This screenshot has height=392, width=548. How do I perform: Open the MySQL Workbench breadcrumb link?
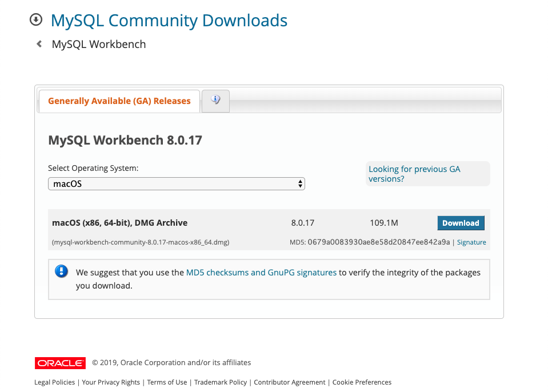pyautogui.click(x=98, y=45)
